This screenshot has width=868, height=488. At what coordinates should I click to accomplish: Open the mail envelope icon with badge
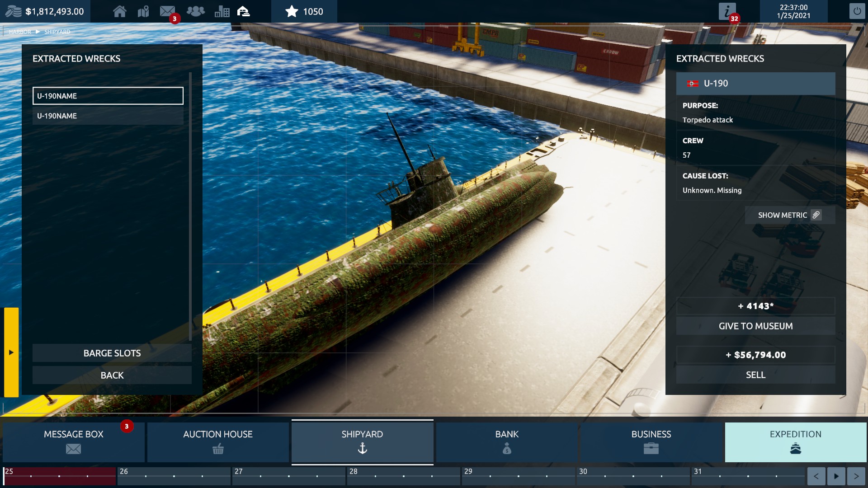pos(168,11)
